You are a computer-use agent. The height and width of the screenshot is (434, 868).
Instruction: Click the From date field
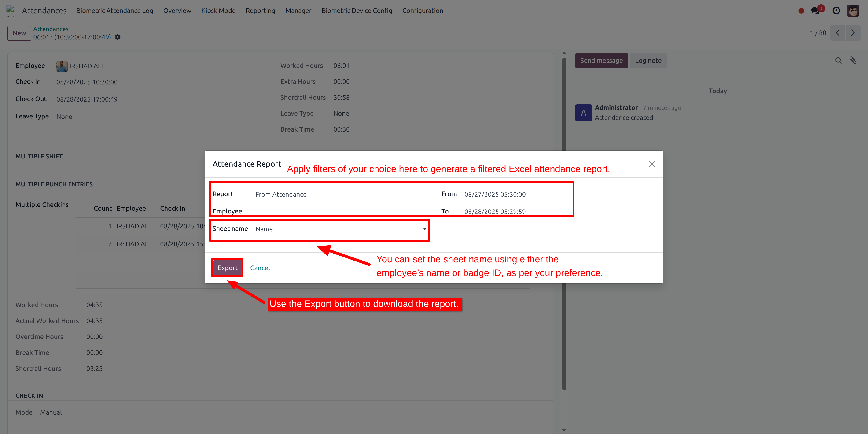495,195
